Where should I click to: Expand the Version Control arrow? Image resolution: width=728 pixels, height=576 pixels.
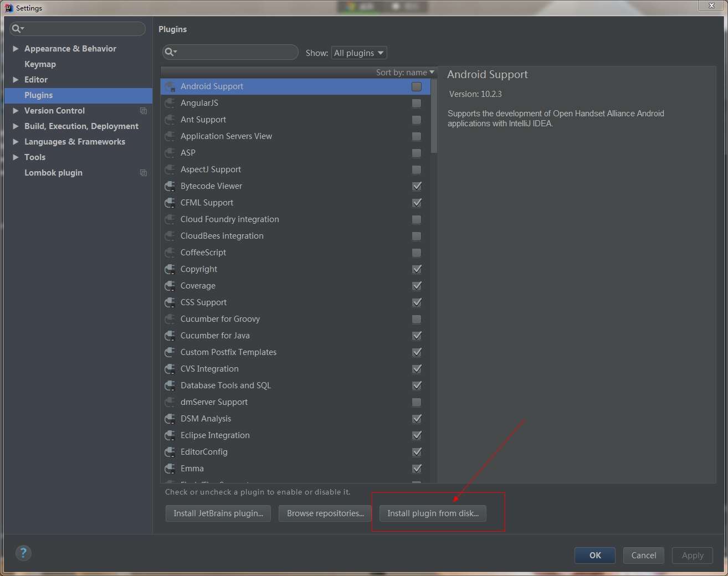16,111
